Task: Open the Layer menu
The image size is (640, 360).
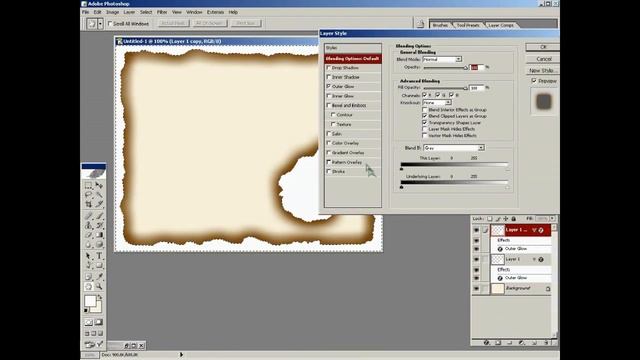Action: click(129, 12)
